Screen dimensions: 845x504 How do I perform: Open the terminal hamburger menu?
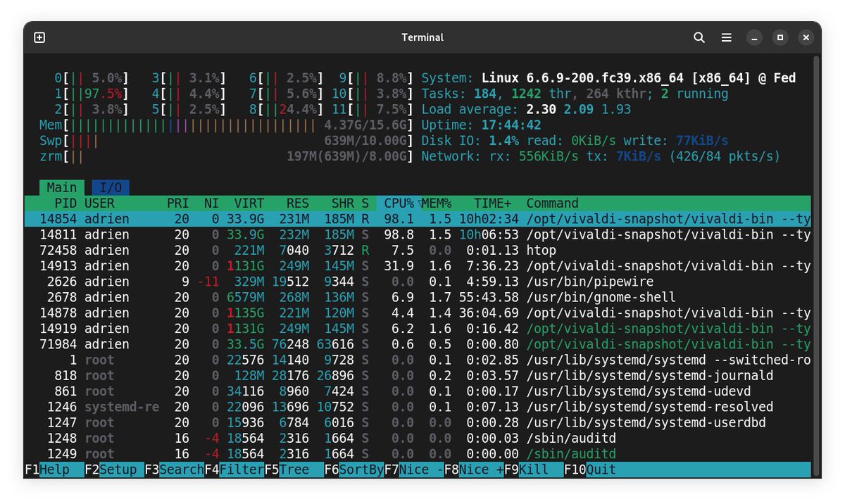click(x=726, y=38)
